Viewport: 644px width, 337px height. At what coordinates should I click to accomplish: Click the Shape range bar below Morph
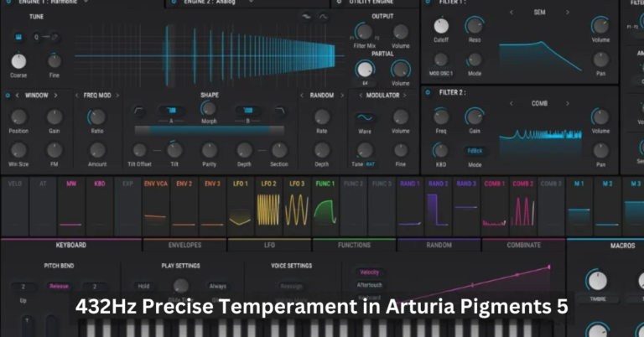(x=210, y=131)
